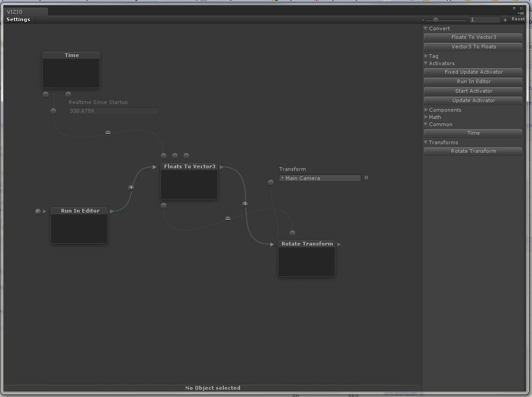Click output arrow of Rotate Transform node
532x397 pixels.
[x=339, y=244]
